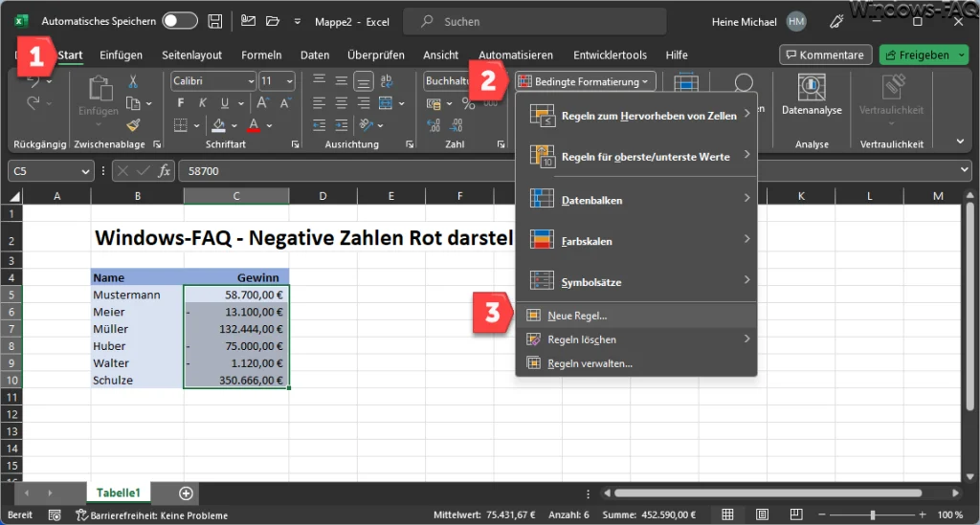Image resolution: width=980 pixels, height=525 pixels.
Task: Click the open folder icon in title bar
Action: point(273,21)
